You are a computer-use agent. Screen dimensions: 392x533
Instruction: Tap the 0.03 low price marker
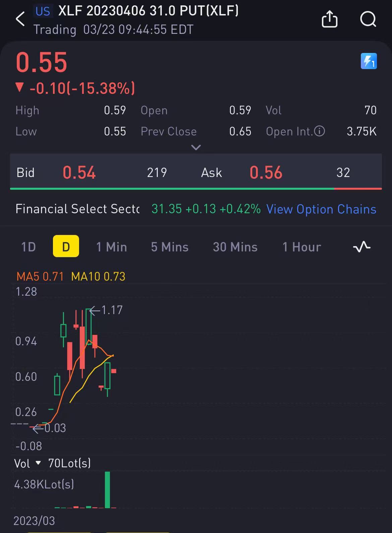(49, 428)
